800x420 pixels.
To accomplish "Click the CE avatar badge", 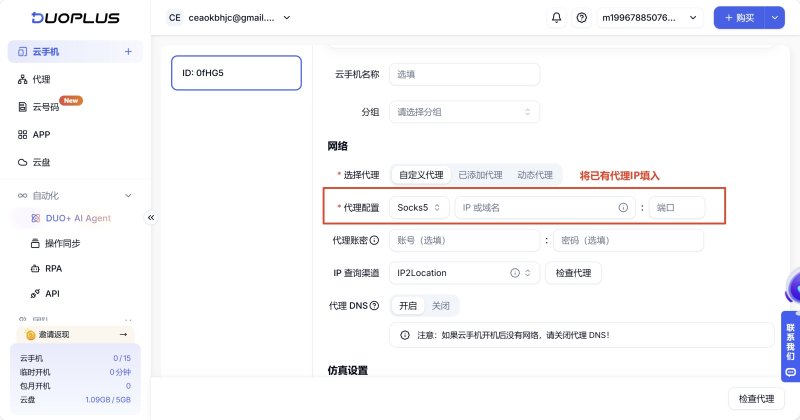I will [x=174, y=18].
